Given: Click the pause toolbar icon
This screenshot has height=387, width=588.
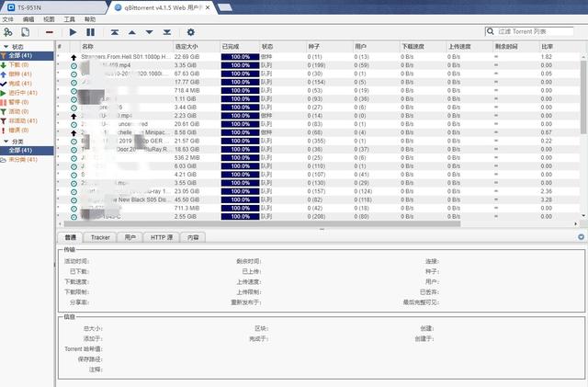Looking at the screenshot, I should (x=90, y=32).
